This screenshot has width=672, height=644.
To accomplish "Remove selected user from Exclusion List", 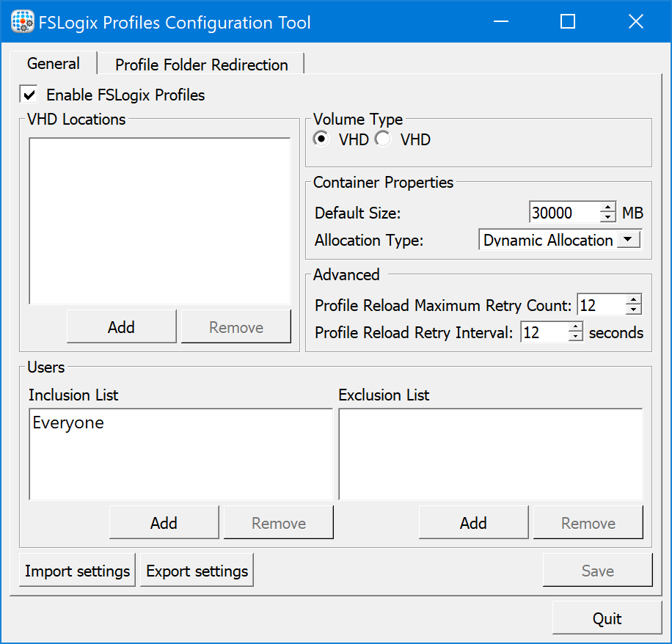I will tap(588, 522).
